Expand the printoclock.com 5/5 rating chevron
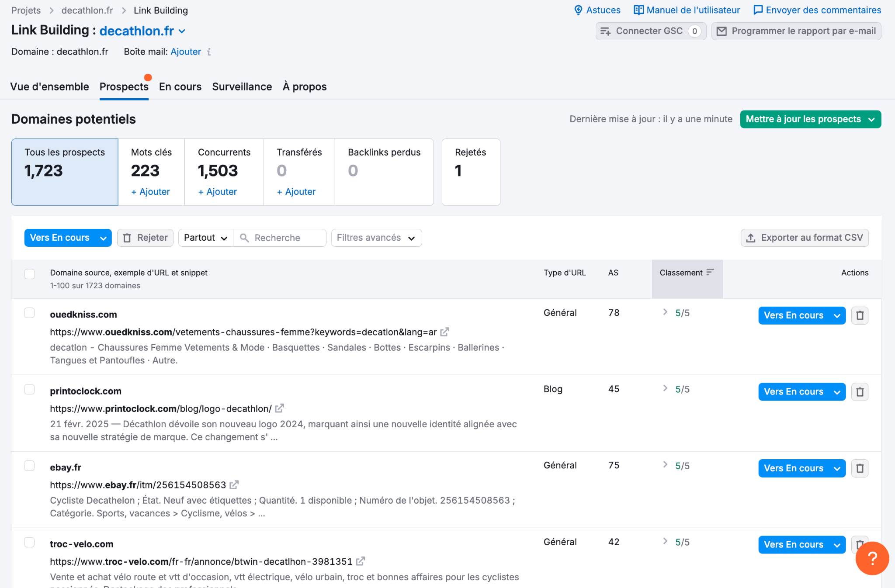 [x=665, y=388]
